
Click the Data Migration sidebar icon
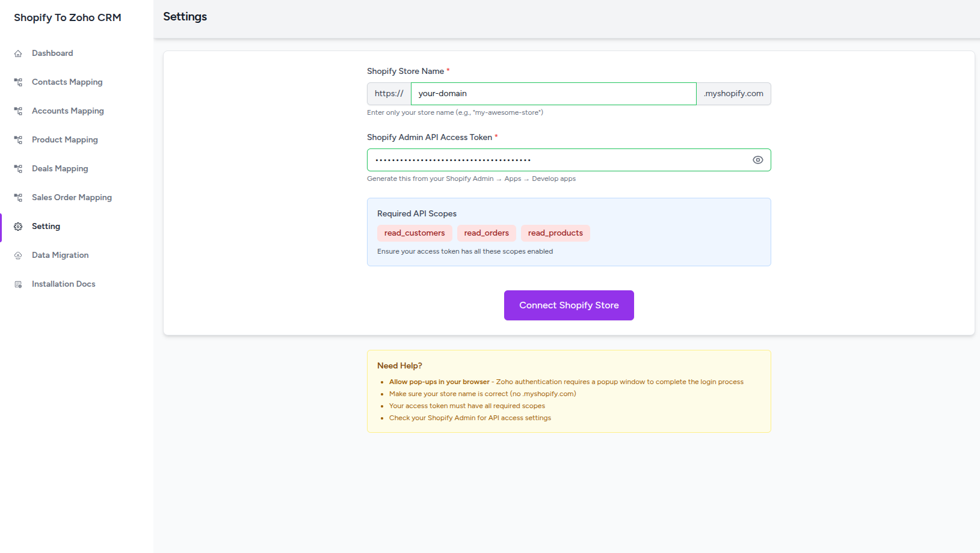point(19,255)
